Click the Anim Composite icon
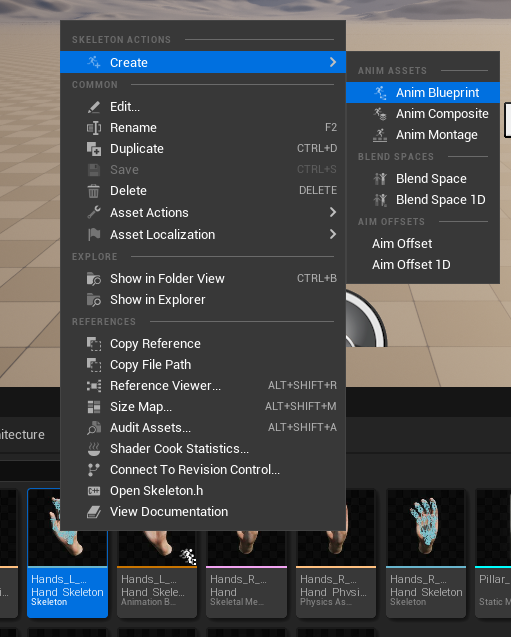The image size is (511, 637). pyautogui.click(x=380, y=114)
